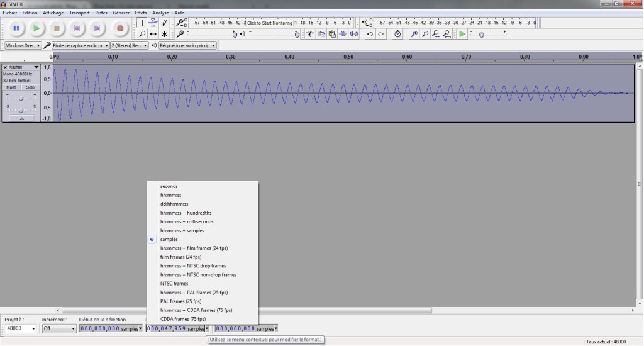Open the Périphérique audio playback dropdown
Viewport: 644px width, 346px height.
tap(187, 46)
